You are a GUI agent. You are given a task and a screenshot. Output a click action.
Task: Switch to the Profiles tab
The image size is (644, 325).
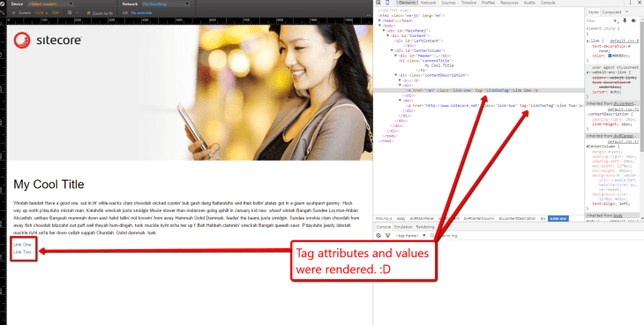click(x=489, y=3)
